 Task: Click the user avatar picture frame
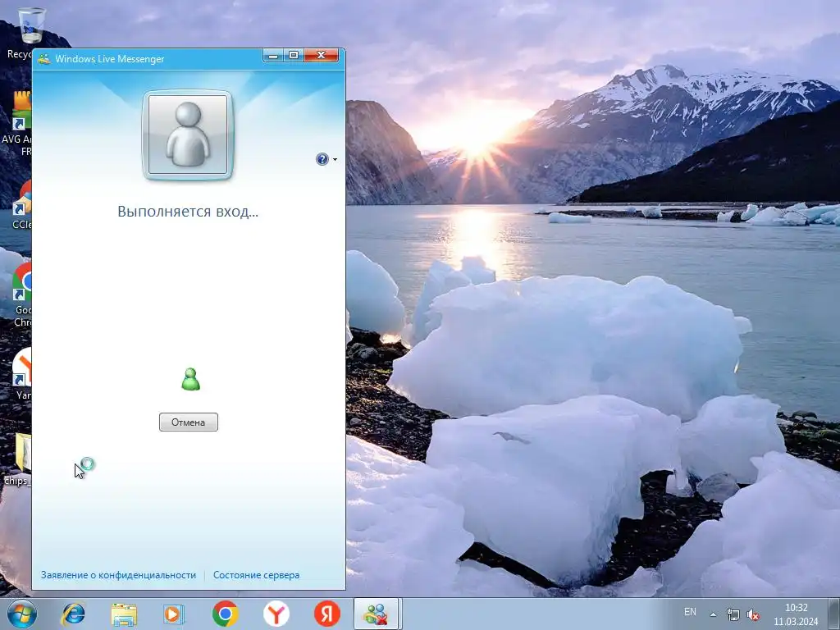188,135
